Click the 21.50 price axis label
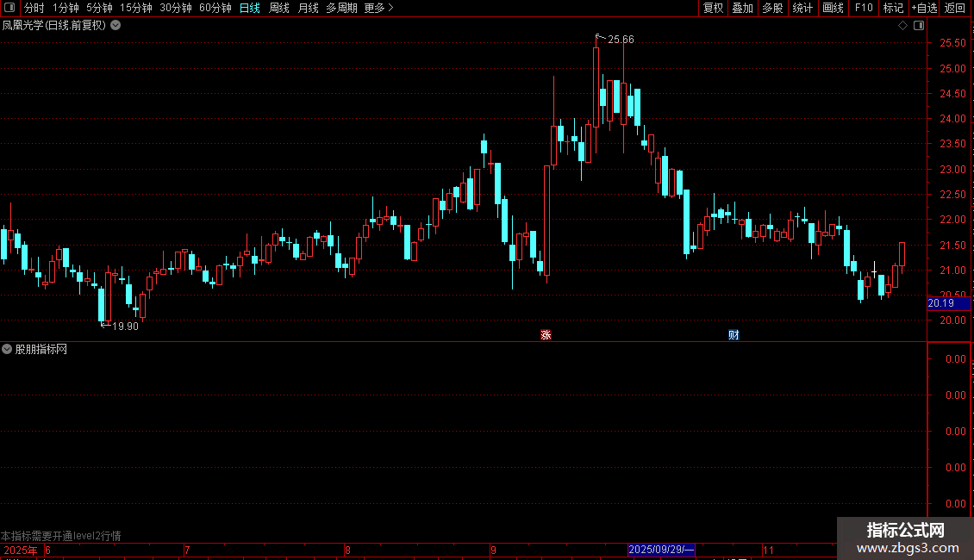974x560 pixels. pyautogui.click(x=952, y=246)
